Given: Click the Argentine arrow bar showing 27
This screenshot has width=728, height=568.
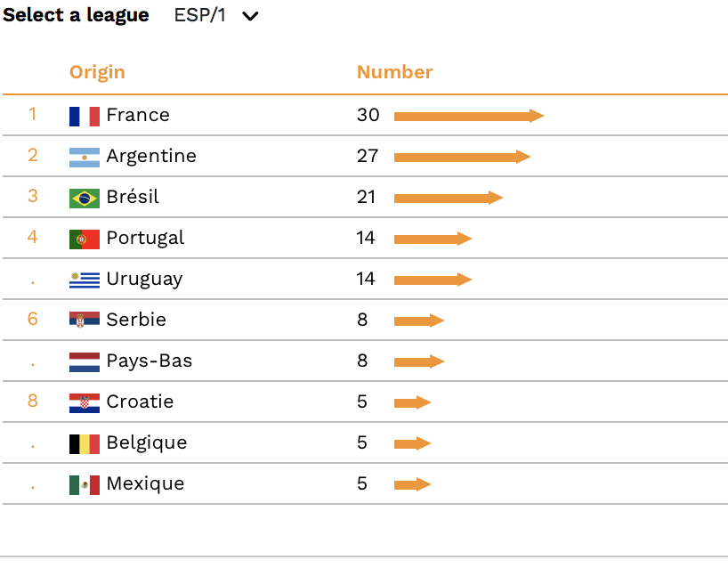Looking at the screenshot, I should (463, 157).
